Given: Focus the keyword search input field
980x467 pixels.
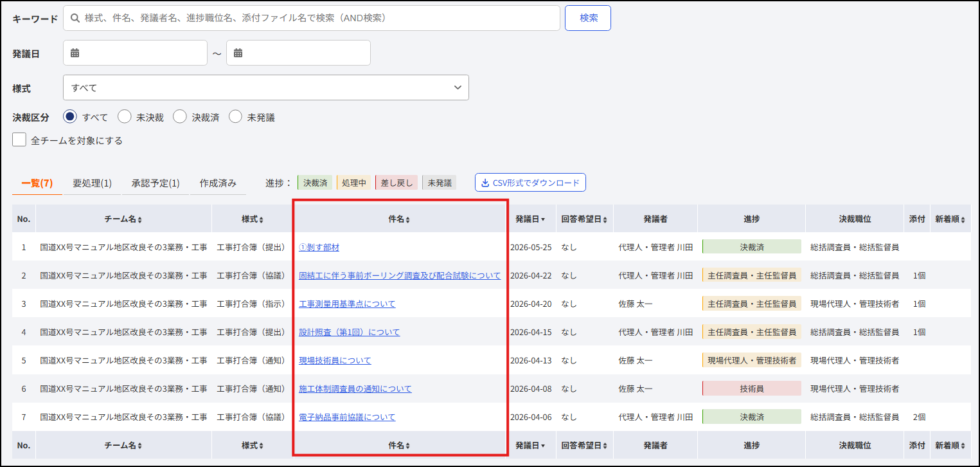Looking at the screenshot, I should point(312,18).
